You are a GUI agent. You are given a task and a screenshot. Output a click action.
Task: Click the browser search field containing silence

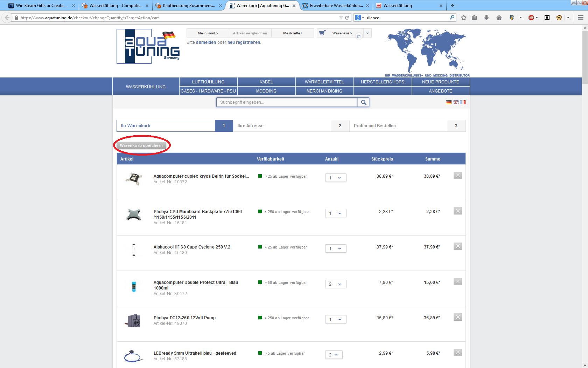tap(407, 18)
